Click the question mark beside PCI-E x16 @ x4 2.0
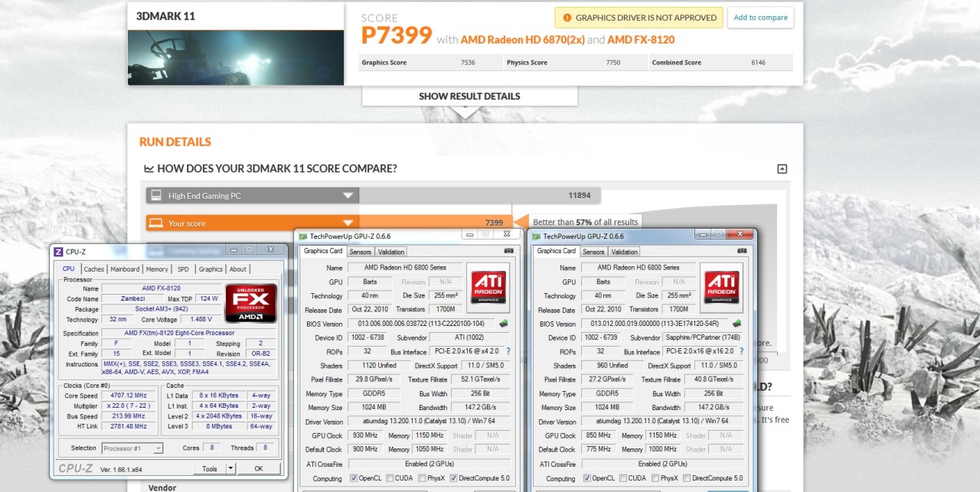Image resolution: width=980 pixels, height=492 pixels. click(508, 351)
